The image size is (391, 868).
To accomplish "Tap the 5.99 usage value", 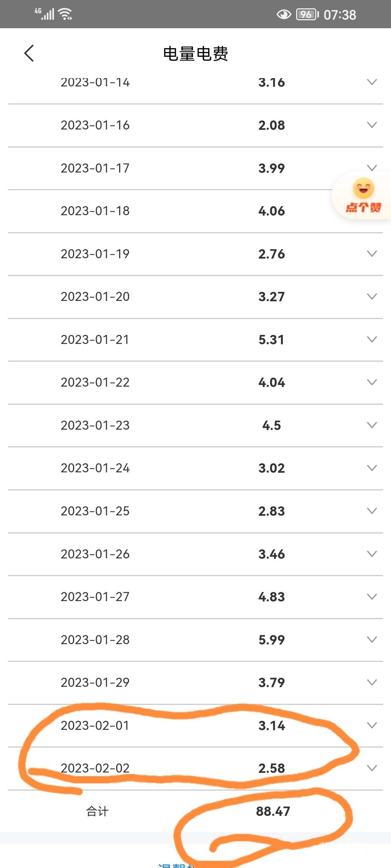I will [x=272, y=640].
